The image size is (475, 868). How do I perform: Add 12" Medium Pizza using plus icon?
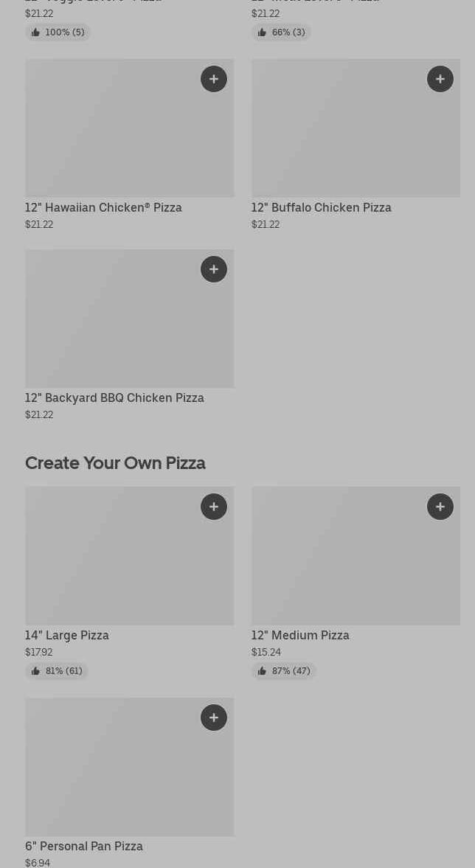(x=440, y=507)
